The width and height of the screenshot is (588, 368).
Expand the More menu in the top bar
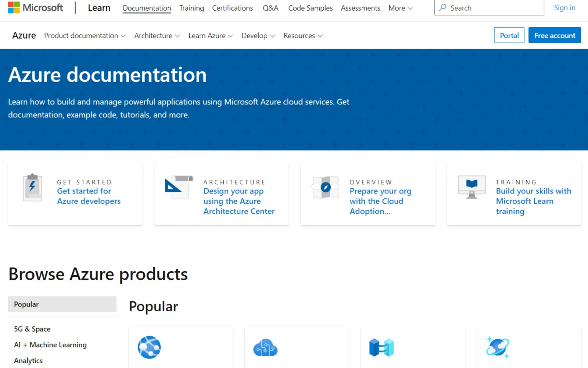tap(400, 8)
